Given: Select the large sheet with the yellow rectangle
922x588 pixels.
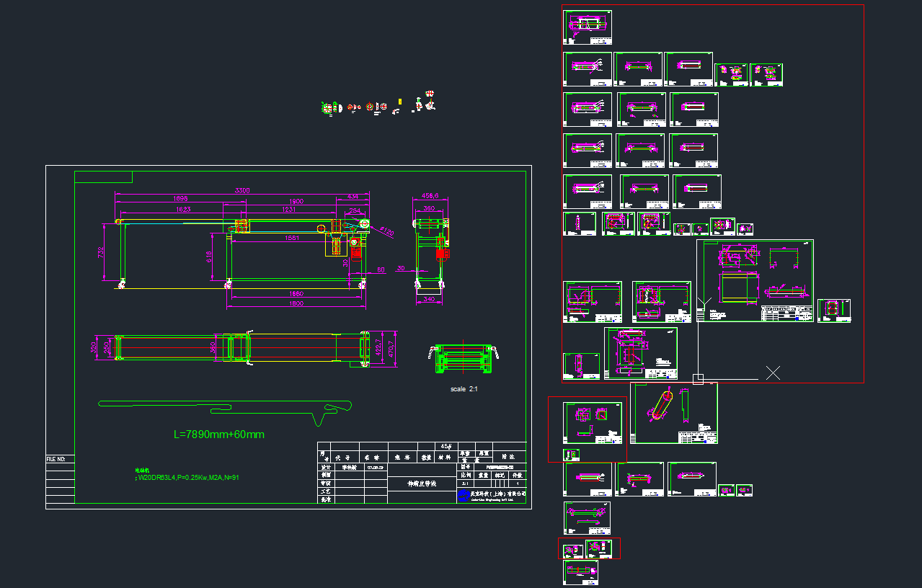Looking at the screenshot, I should coord(754,280).
